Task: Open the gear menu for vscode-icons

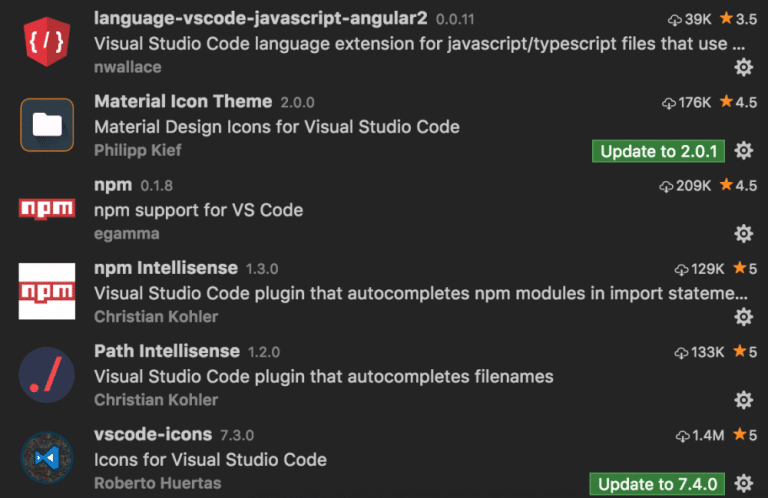Action: 744,483
